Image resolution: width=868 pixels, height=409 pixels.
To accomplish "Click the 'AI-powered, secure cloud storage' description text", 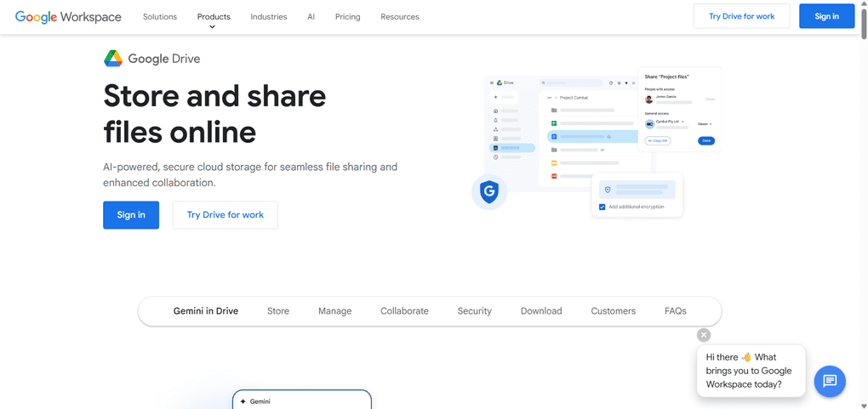I will pos(250,174).
